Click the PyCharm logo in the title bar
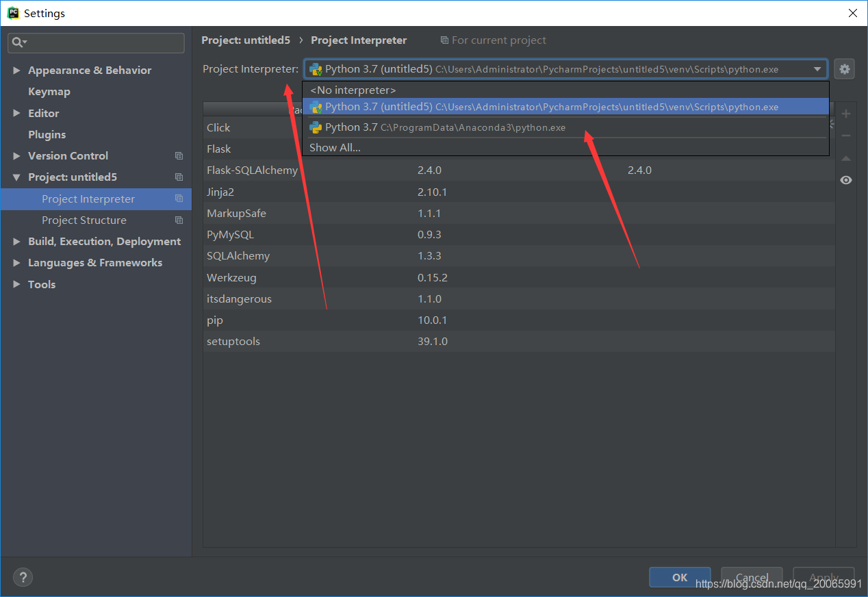Screen dimensions: 868x597 [13, 13]
